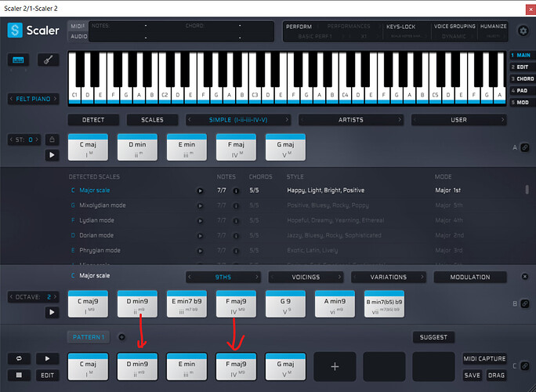Switch to EDIT tab
536x392 pixels.
pyautogui.click(x=523, y=67)
